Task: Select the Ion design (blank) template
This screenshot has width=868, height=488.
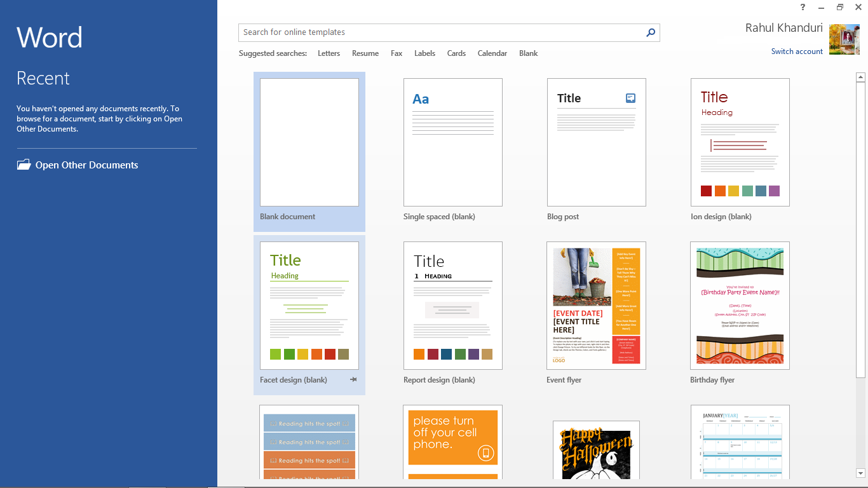Action: (740, 142)
